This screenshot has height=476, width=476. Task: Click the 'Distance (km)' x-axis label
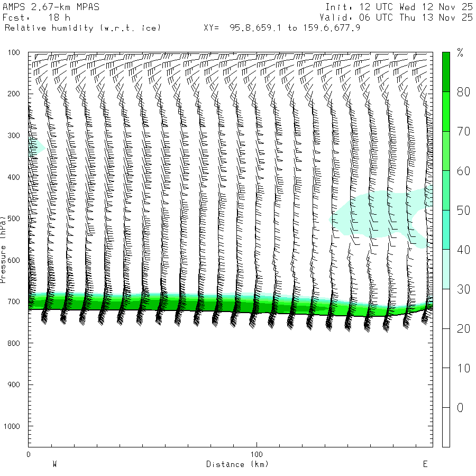237,464
